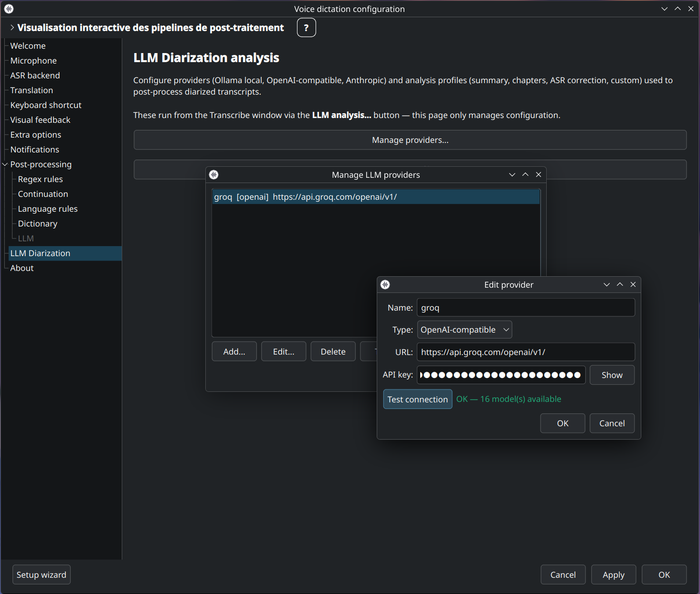Show the hidden API key

pyautogui.click(x=612, y=375)
